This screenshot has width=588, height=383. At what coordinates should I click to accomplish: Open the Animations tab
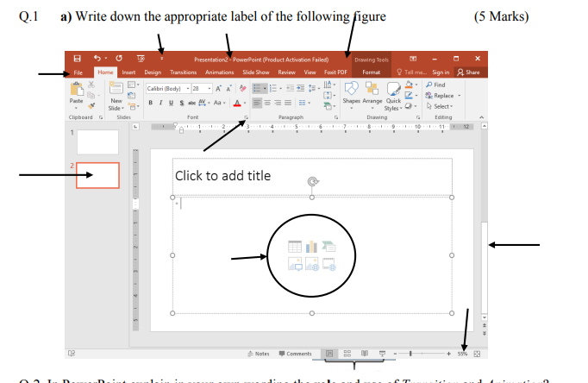pos(219,72)
